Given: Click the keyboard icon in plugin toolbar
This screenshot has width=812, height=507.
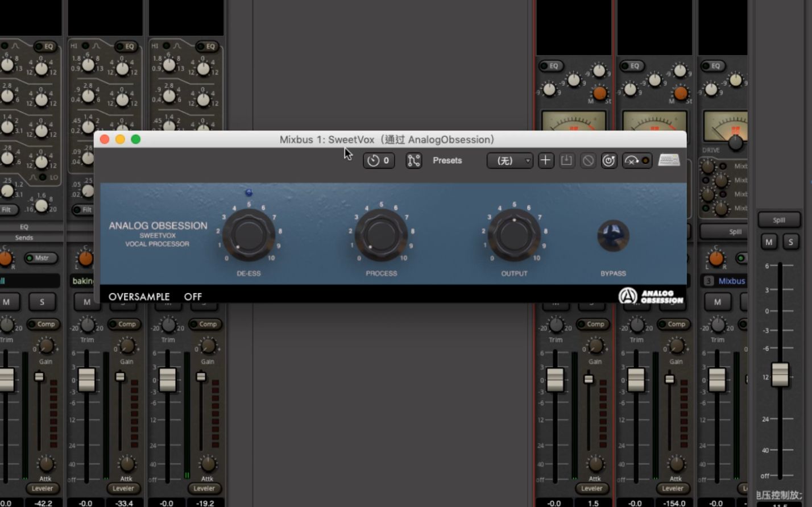Looking at the screenshot, I should coord(669,160).
